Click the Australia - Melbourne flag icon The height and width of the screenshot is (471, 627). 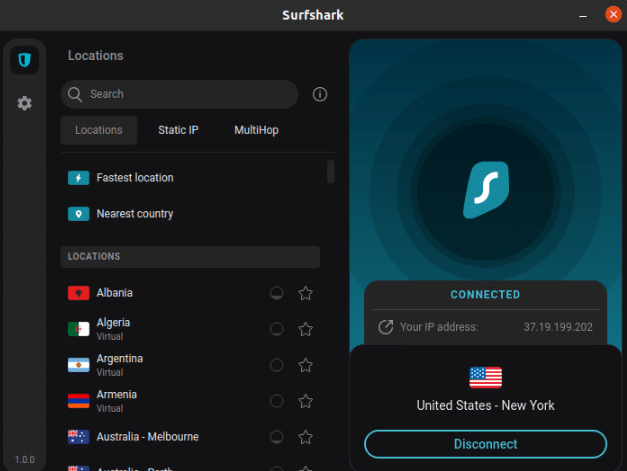click(78, 437)
